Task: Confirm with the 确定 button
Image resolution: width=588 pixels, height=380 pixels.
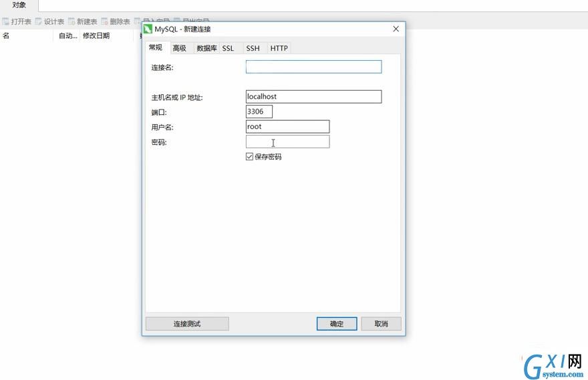Action: (337, 324)
